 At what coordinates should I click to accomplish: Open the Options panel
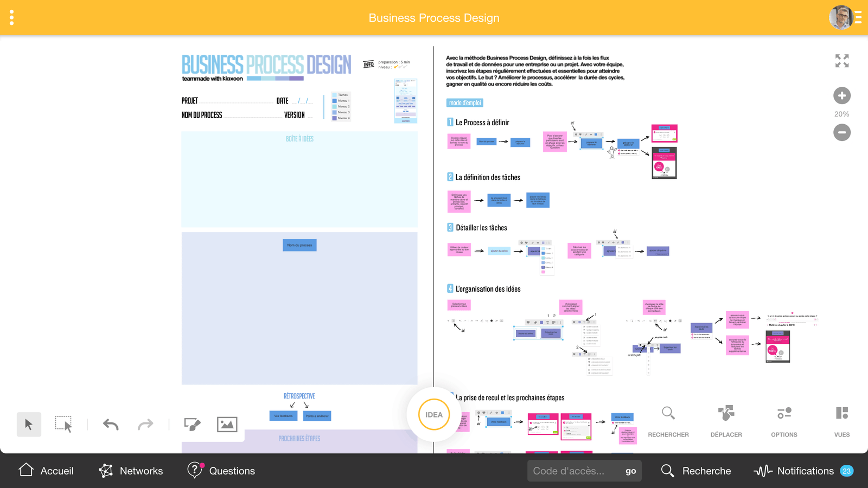coord(783,420)
